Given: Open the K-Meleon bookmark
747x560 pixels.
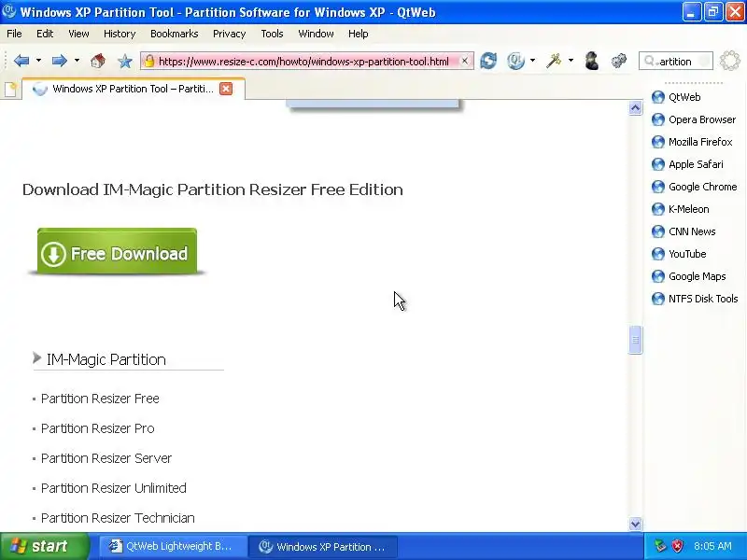Looking at the screenshot, I should (x=681, y=209).
